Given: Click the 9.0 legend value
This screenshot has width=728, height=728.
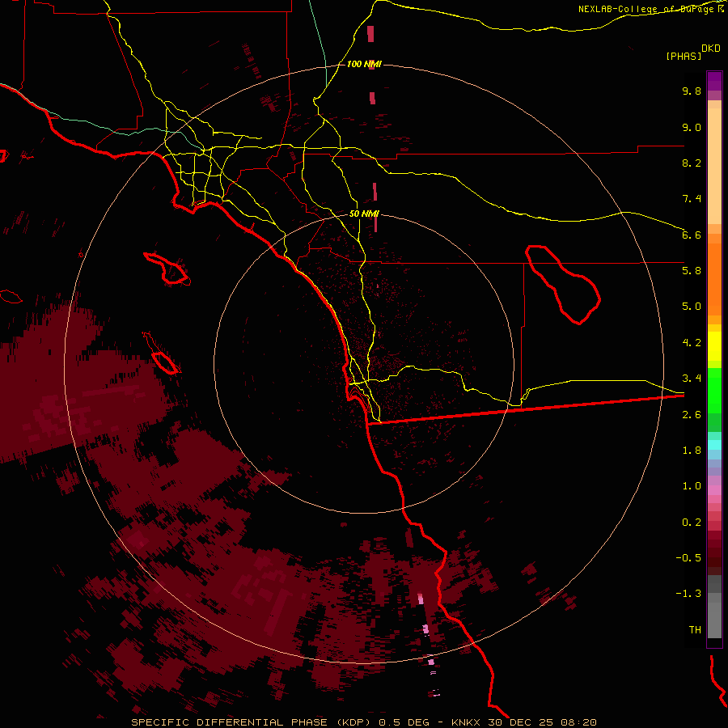Looking at the screenshot, I should [692, 127].
